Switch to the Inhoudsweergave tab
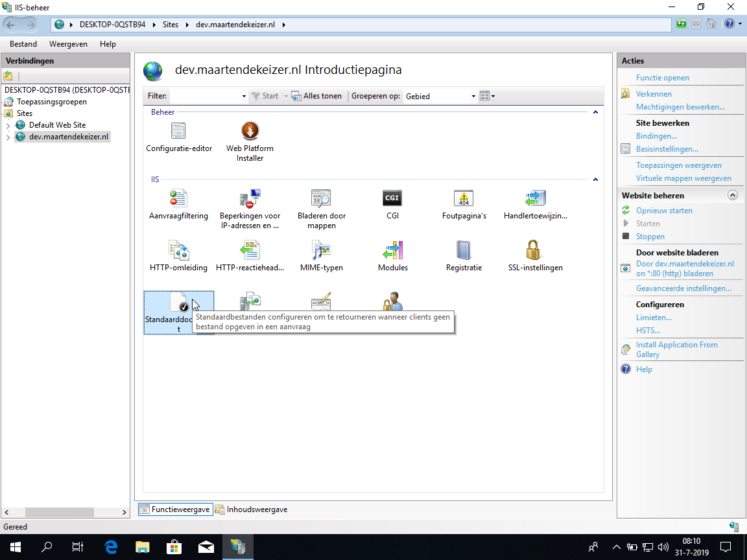Image resolution: width=747 pixels, height=560 pixels. coord(252,509)
